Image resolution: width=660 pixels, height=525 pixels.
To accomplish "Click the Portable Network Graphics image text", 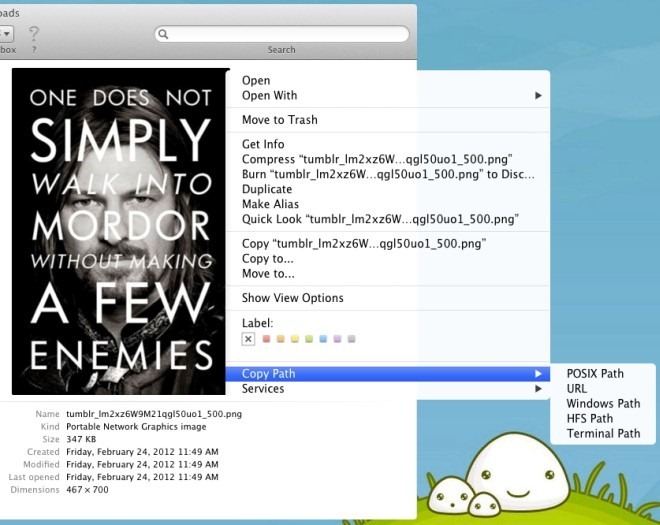I will click(x=136, y=426).
